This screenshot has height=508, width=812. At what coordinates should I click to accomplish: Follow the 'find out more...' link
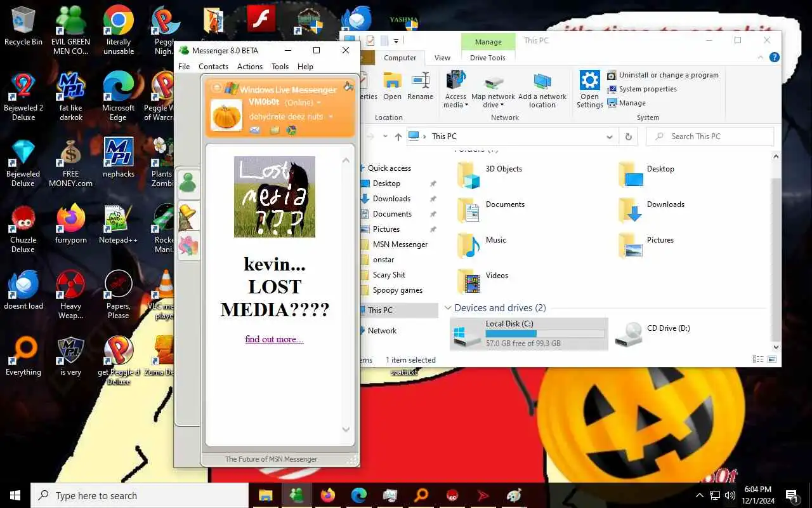[274, 339]
